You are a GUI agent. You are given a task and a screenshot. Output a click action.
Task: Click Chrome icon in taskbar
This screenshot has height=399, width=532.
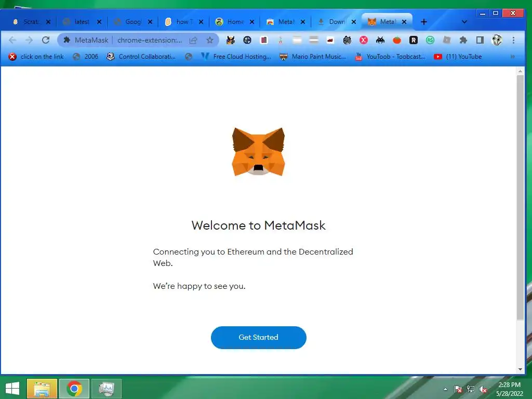pos(74,389)
